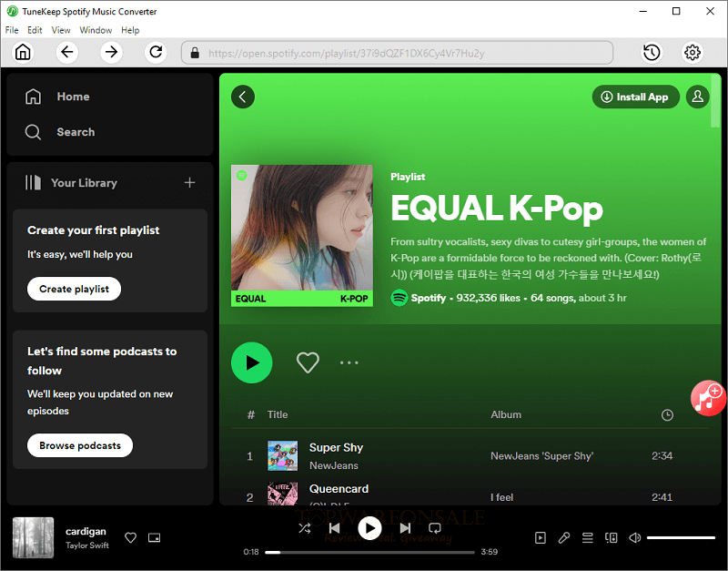This screenshot has height=571, width=728.
Task: Maximize the TuneKeep window
Action: click(x=676, y=11)
